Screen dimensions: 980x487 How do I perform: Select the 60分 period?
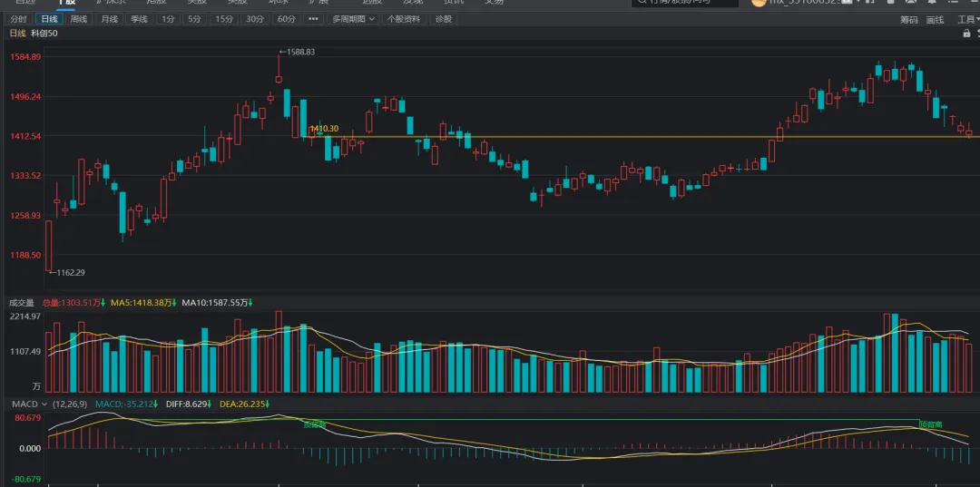point(286,19)
